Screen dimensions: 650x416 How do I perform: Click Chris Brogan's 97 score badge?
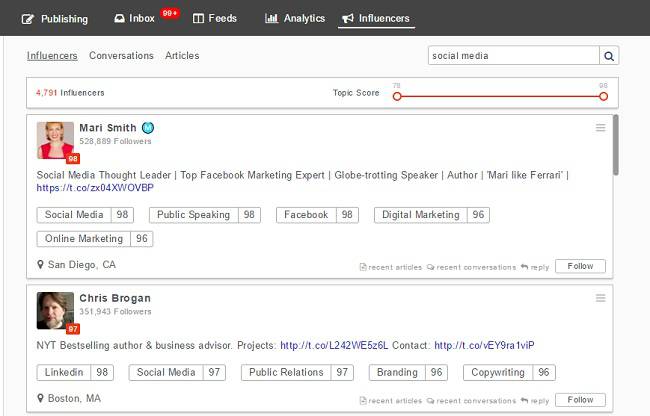[73, 329]
